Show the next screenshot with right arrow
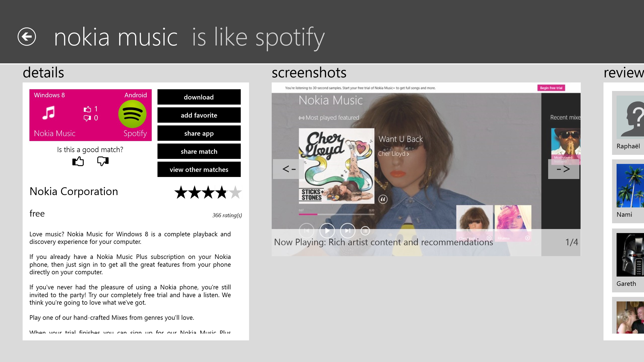 point(563,169)
